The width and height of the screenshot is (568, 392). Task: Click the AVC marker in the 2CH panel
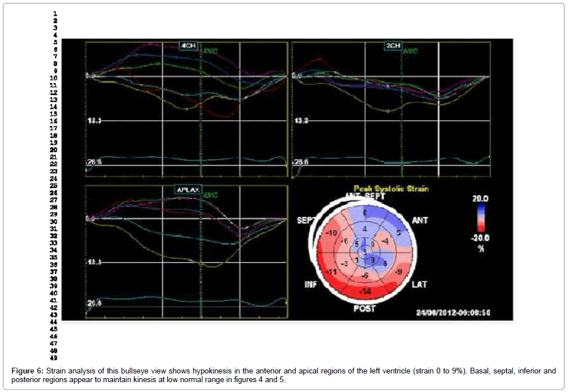tap(410, 51)
